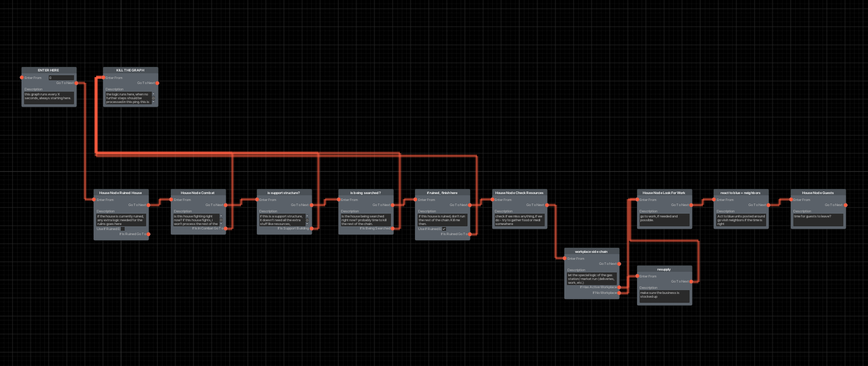The image size is (868, 366).
Task: Click the description of House Node Check Resources
Action: point(519,219)
